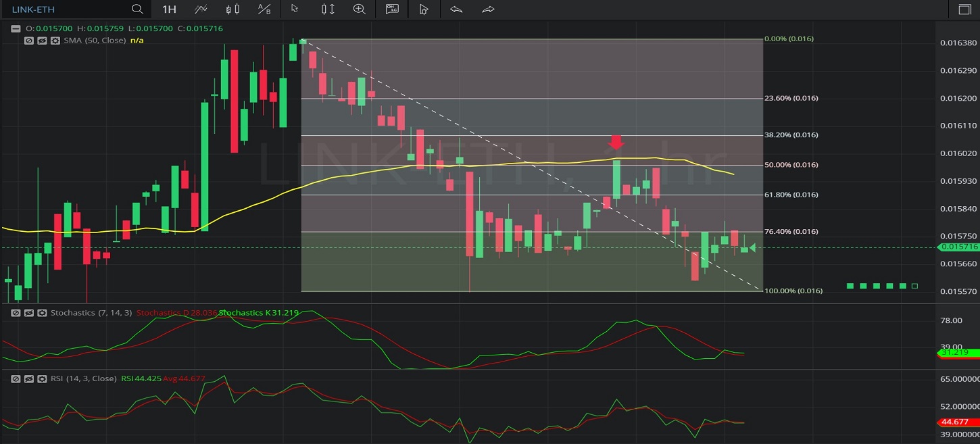980x444 pixels.
Task: Select the SMA (50, Close) label
Action: (x=94, y=41)
